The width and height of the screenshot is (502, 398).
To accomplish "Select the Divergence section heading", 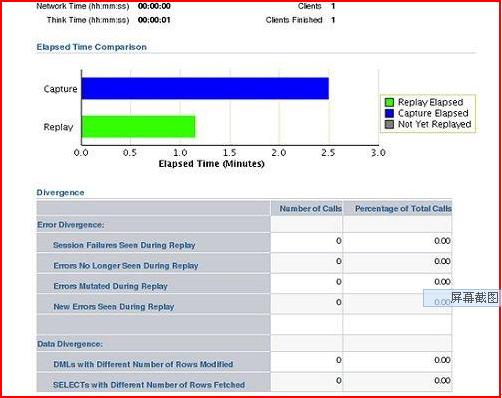I will (x=60, y=193).
